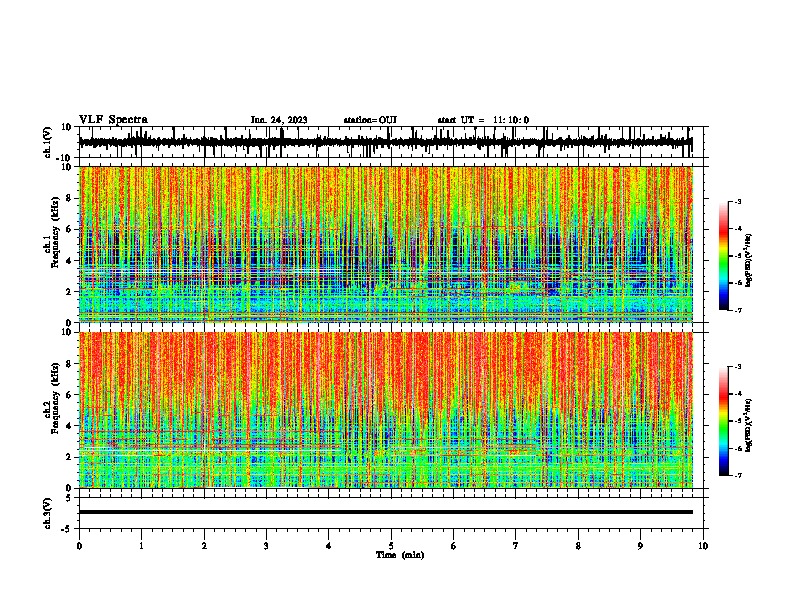
Task: Click the '0' tick label on time axis
Action: tap(79, 546)
